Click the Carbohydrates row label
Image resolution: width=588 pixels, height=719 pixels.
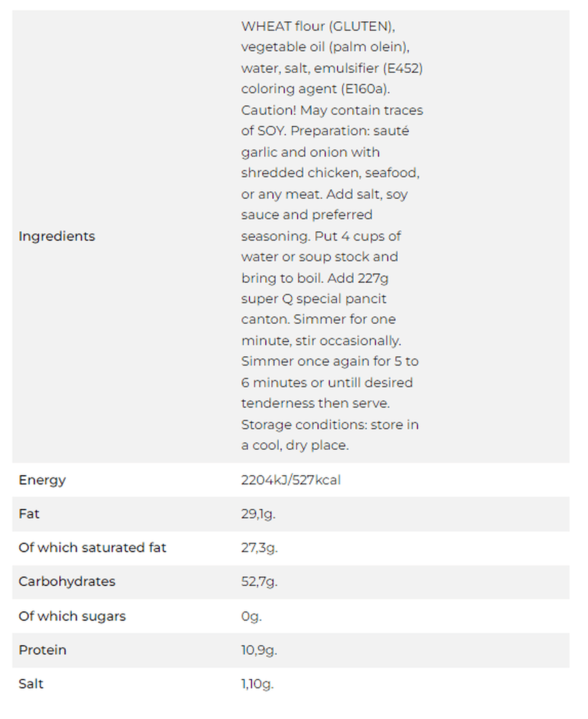[67, 582]
